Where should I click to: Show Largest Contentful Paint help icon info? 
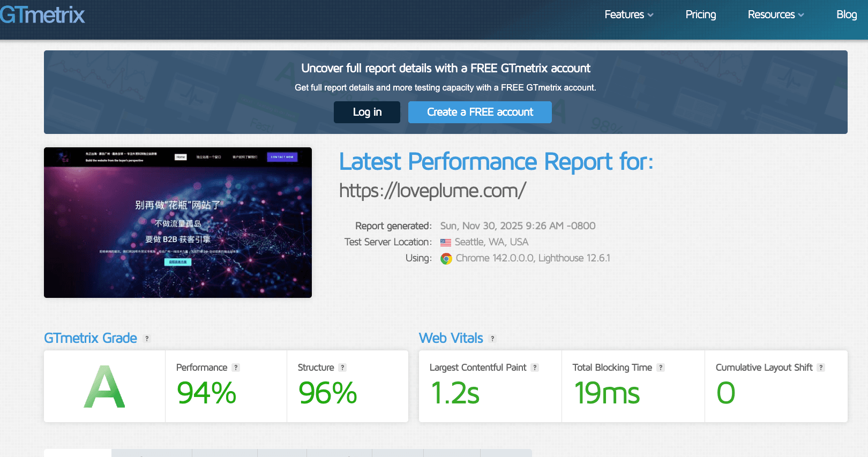[535, 368]
